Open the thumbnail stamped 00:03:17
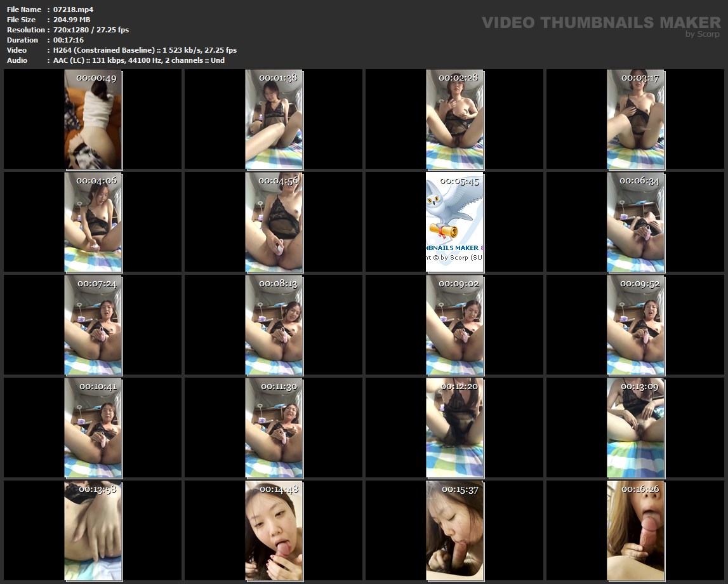 (x=636, y=119)
